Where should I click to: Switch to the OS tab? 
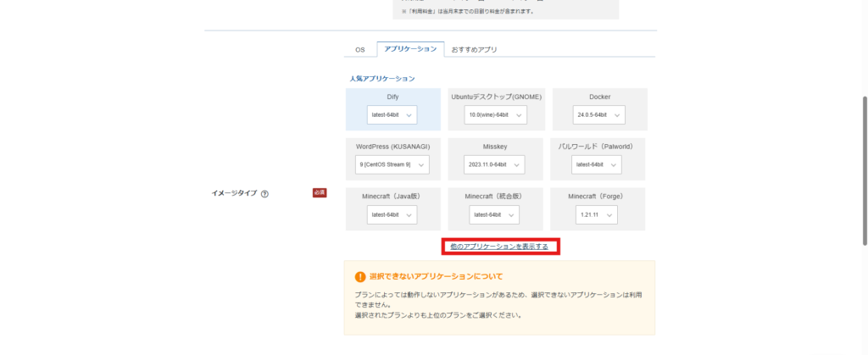coord(359,50)
